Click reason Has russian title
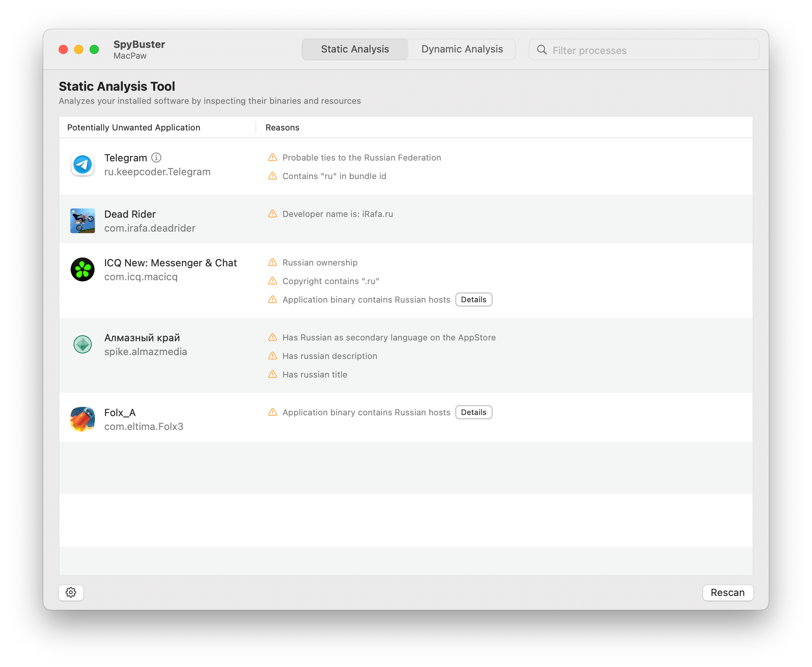Image resolution: width=812 pixels, height=667 pixels. [x=315, y=374]
